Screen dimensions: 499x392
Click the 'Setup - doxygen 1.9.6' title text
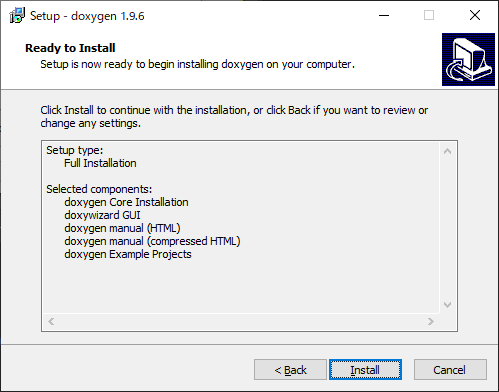pos(87,16)
